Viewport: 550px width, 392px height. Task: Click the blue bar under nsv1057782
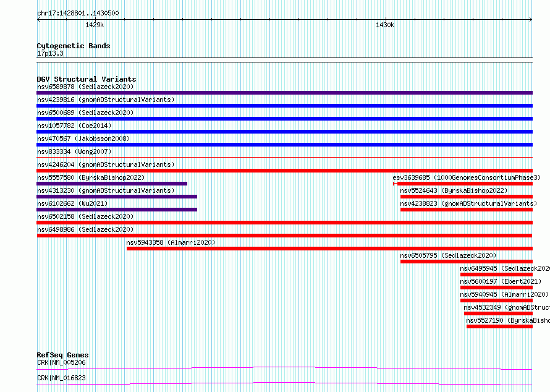[284, 132]
